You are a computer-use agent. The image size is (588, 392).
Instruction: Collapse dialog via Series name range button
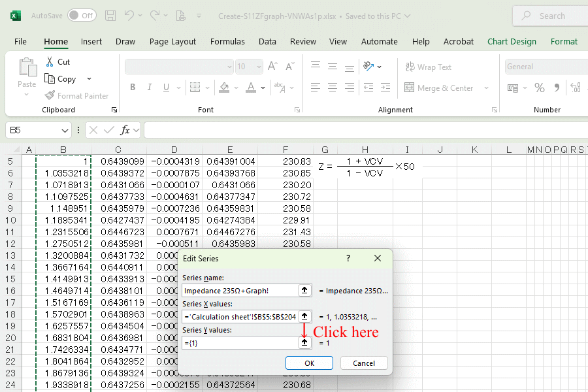pos(304,291)
